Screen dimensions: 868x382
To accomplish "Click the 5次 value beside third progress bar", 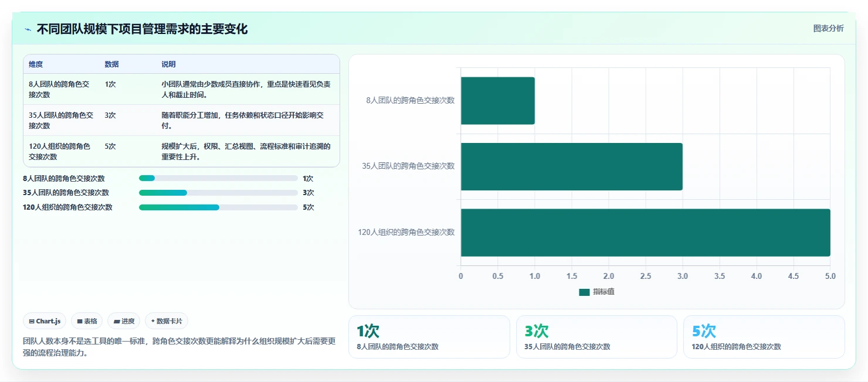I will [x=308, y=207].
